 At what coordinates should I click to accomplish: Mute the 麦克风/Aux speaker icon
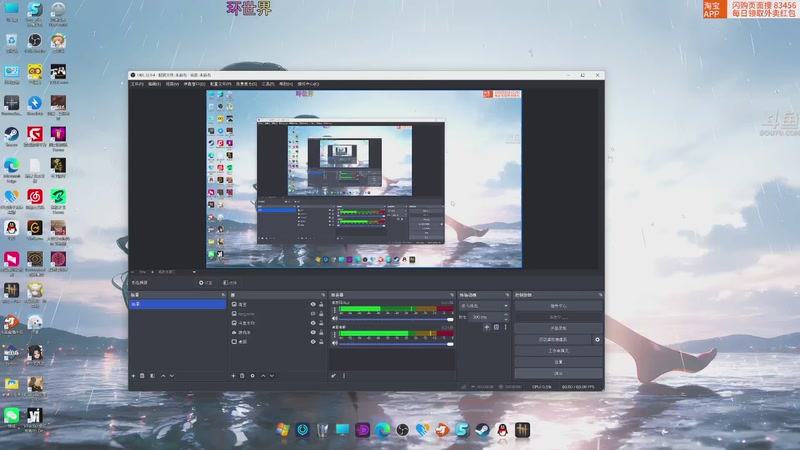click(335, 318)
